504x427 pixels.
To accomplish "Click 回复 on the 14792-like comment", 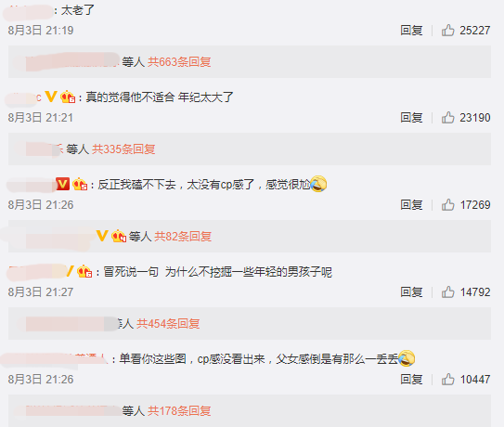I will point(411,292).
